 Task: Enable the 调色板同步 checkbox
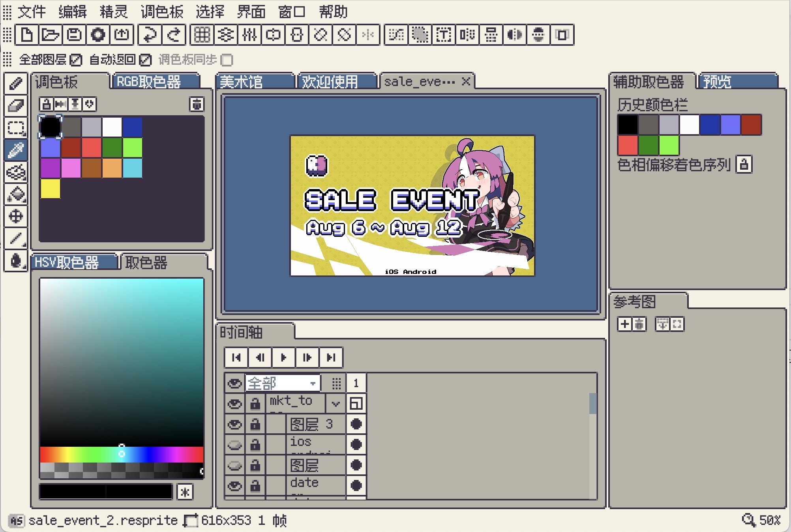click(x=227, y=60)
